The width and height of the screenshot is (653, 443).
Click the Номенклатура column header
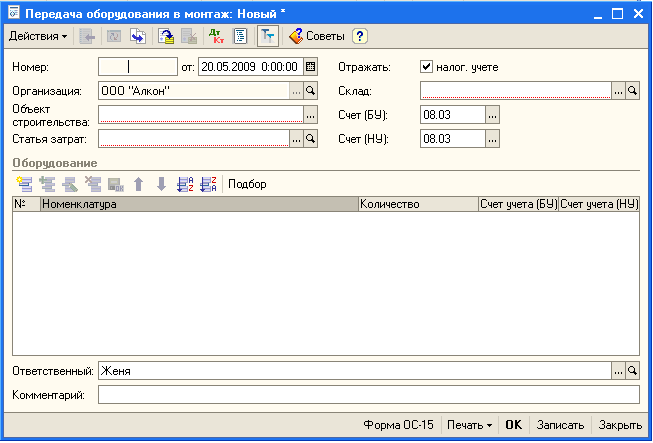pyautogui.click(x=199, y=204)
